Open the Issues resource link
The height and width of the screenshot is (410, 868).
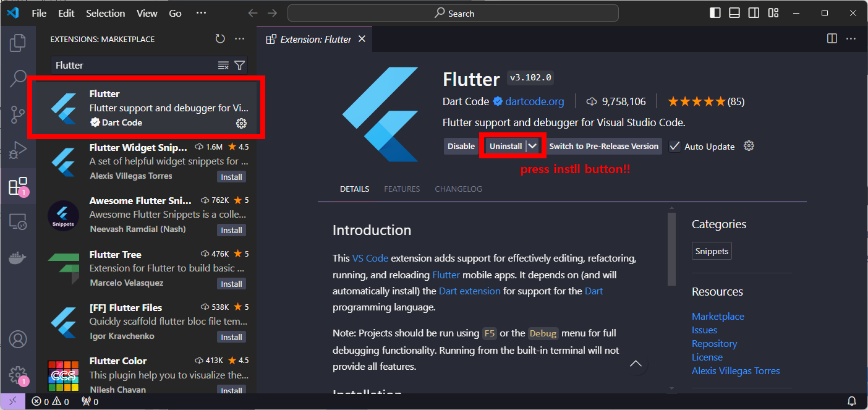click(704, 330)
